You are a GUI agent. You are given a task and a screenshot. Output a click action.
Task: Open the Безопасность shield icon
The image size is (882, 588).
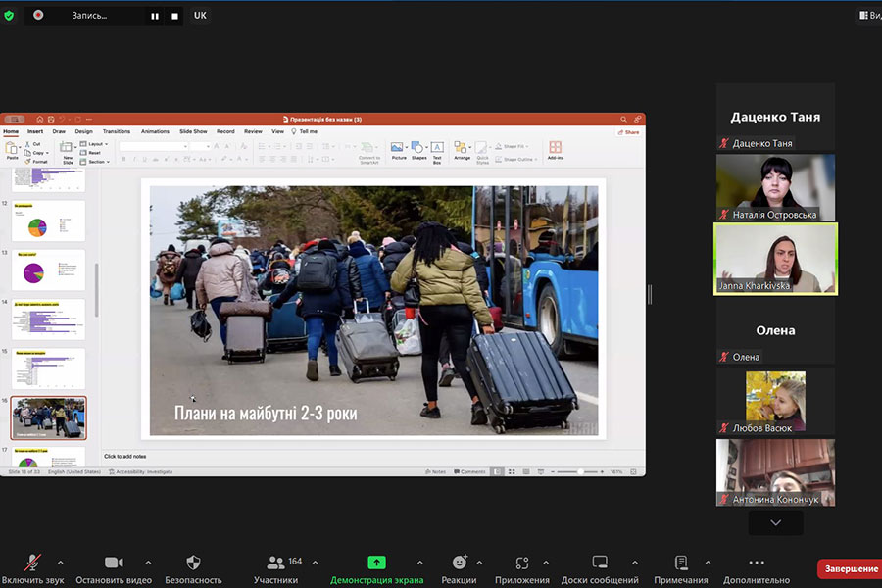coord(193,563)
